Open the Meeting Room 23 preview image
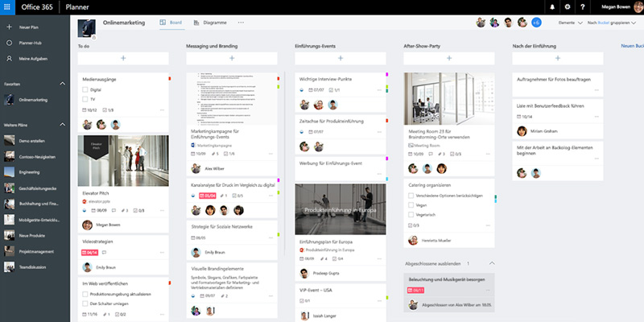The height and width of the screenshot is (322, 644). pyautogui.click(x=449, y=98)
